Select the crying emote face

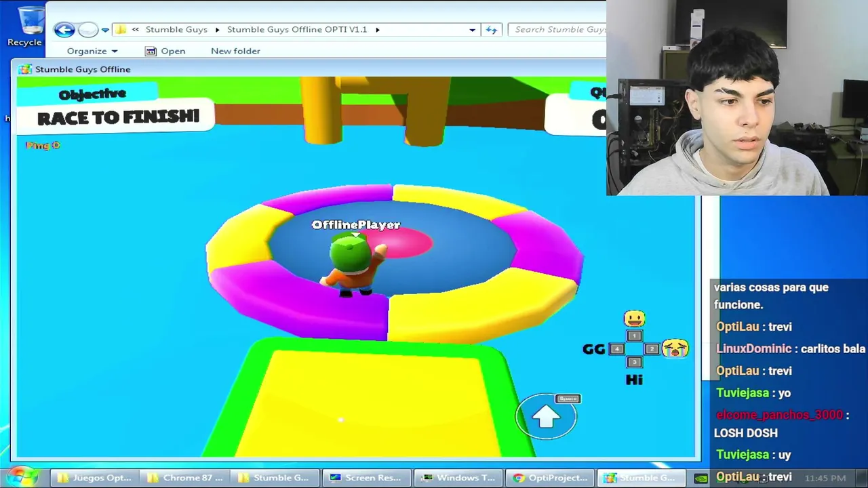(x=675, y=348)
